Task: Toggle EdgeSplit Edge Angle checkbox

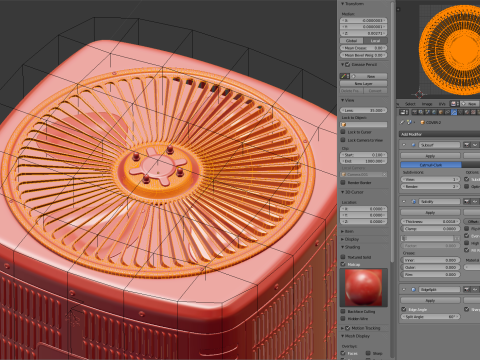Action: click(x=404, y=309)
